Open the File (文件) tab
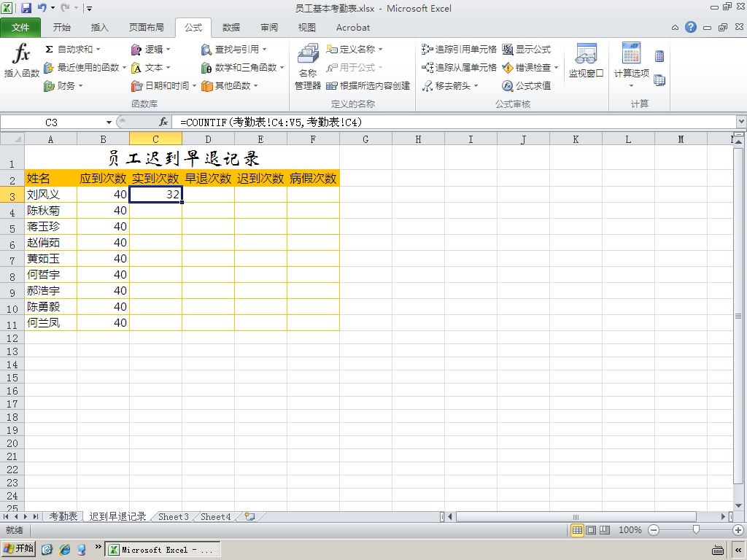747x560 pixels. point(20,28)
